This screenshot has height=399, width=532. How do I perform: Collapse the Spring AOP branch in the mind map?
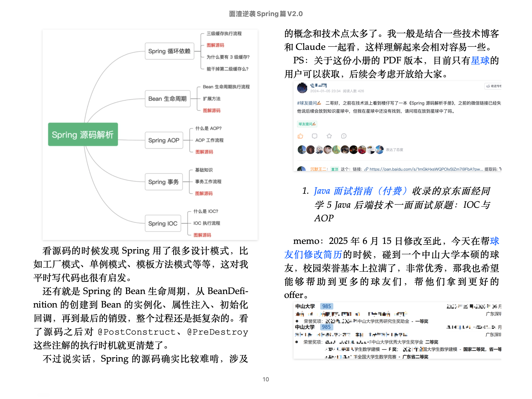[164, 140]
